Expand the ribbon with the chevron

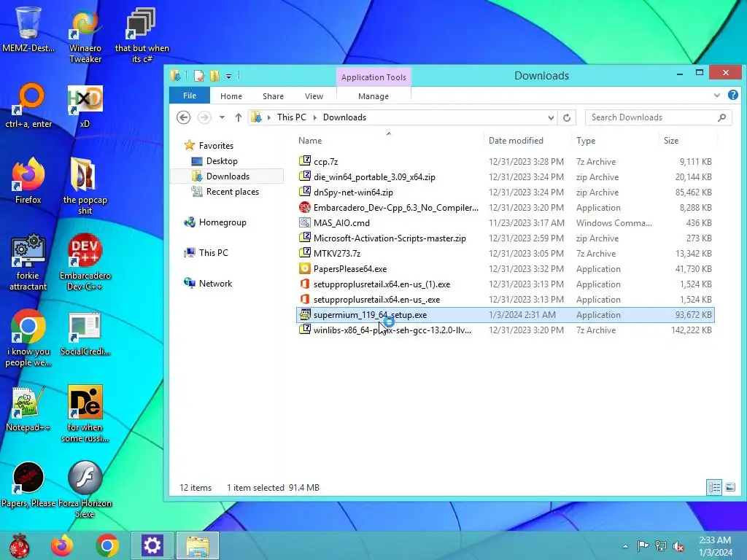coord(716,96)
